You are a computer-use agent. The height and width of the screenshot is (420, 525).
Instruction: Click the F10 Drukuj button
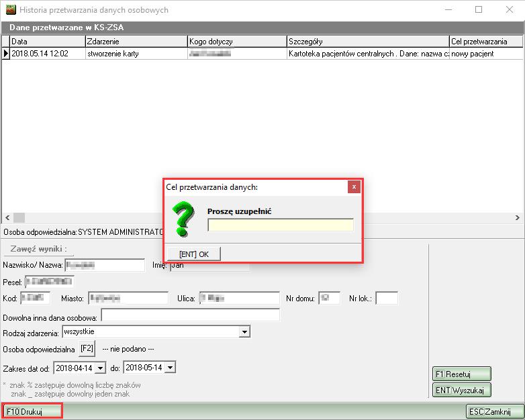(x=32, y=411)
